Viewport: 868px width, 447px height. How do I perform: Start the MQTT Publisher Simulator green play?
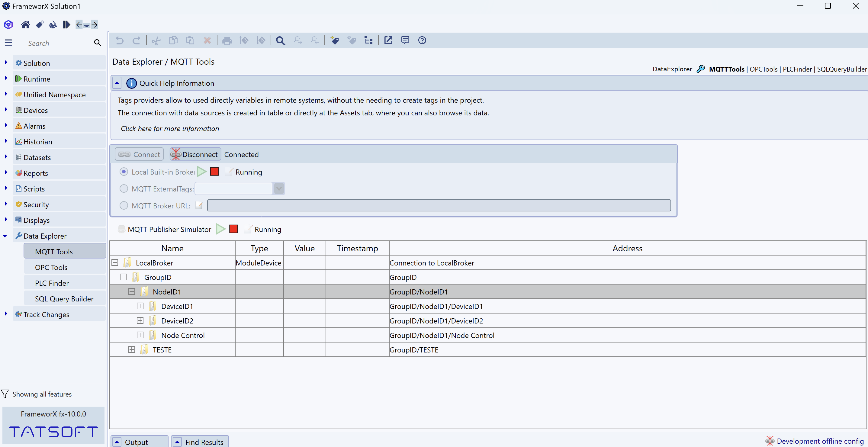(x=221, y=229)
